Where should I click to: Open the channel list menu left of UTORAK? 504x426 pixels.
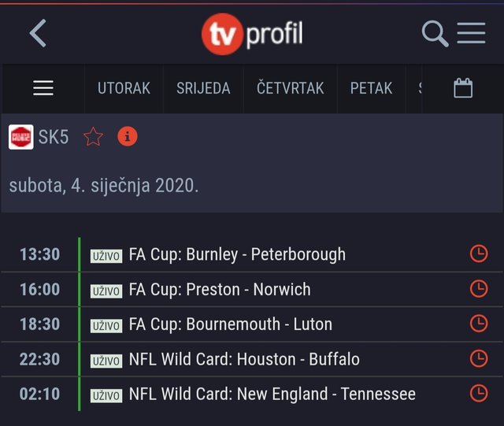coord(43,88)
